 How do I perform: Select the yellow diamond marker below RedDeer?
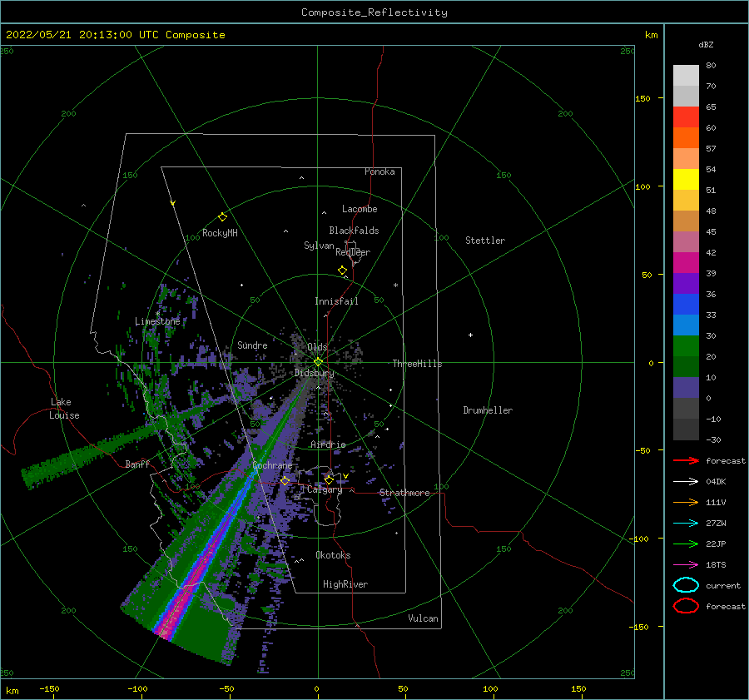point(343,271)
